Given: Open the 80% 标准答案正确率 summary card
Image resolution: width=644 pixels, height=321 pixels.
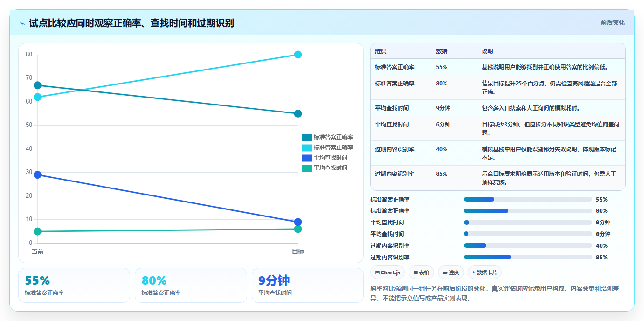Looking at the screenshot, I should pos(191,285).
